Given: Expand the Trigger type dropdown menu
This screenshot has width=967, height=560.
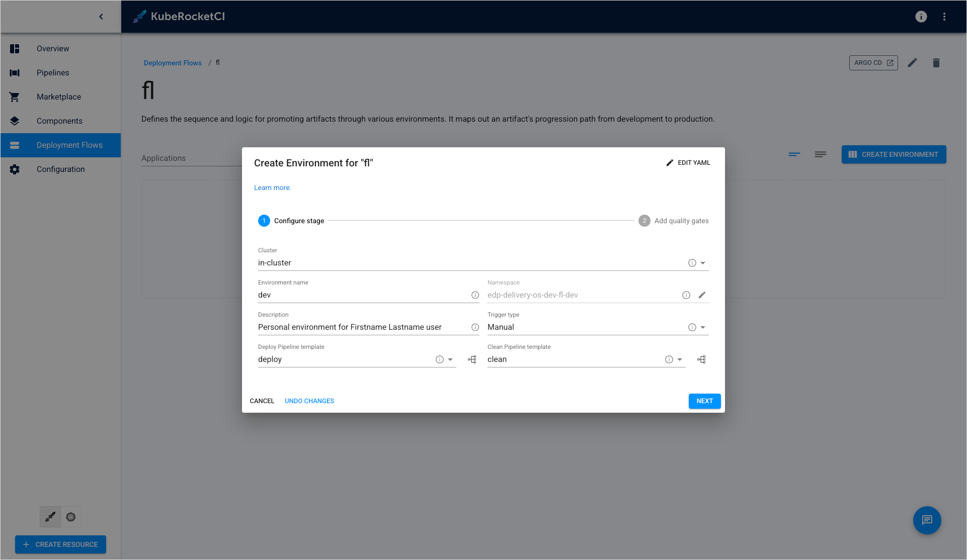Looking at the screenshot, I should (703, 327).
